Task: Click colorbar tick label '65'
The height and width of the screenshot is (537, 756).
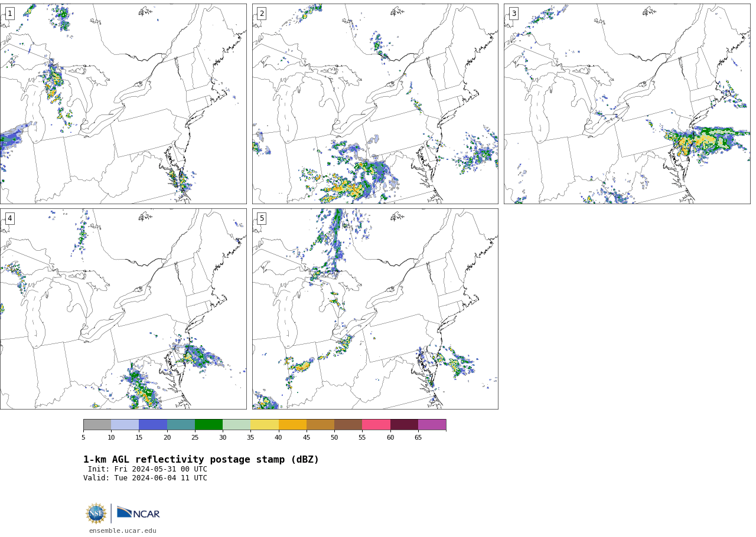Action: [x=418, y=437]
